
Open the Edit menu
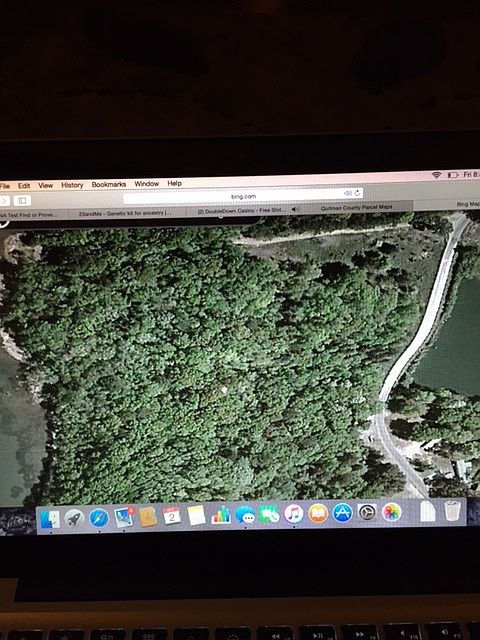click(24, 186)
